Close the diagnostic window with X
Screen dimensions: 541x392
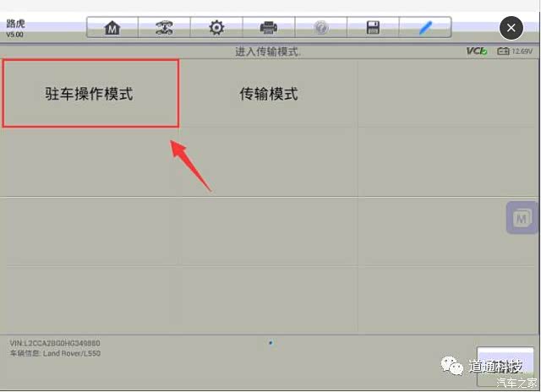coord(511,28)
